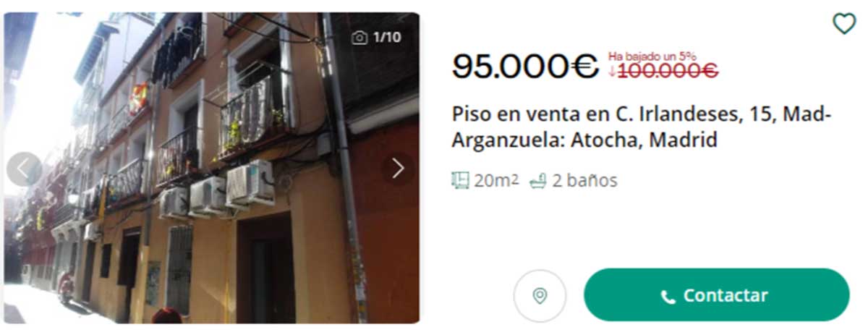
Task: Click the 1/10 photo counter text
Action: click(x=386, y=38)
